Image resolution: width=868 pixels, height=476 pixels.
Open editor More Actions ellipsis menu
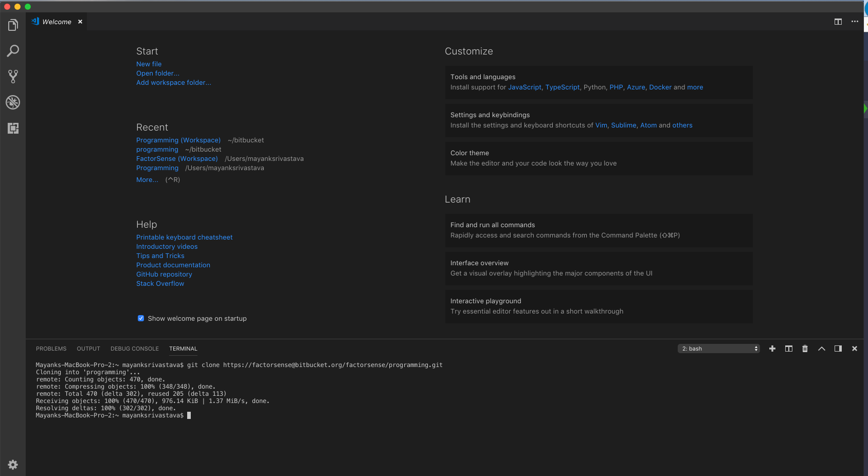pos(855,22)
